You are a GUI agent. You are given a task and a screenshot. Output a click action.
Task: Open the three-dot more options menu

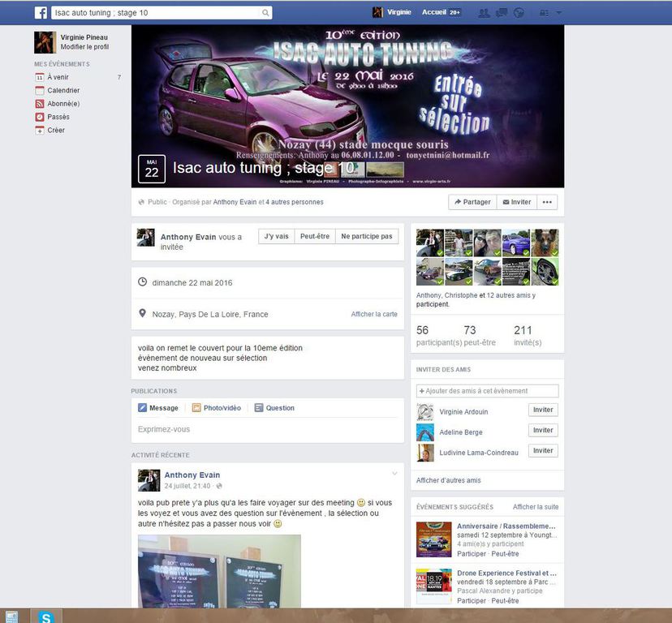coord(547,202)
